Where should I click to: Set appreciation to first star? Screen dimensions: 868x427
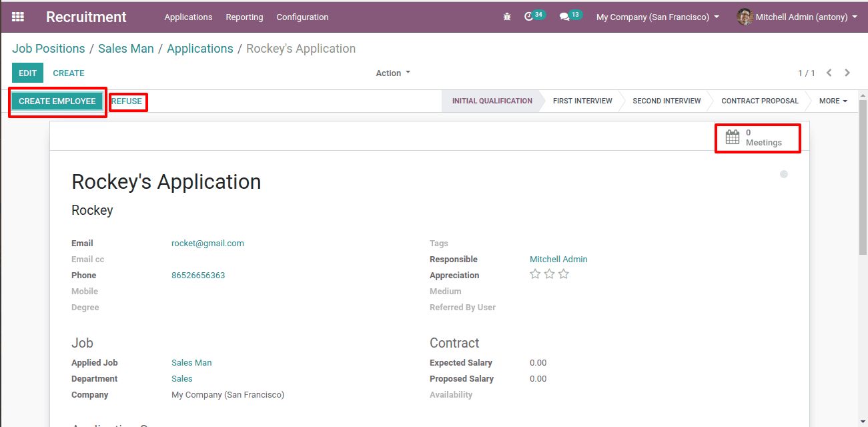(535, 274)
